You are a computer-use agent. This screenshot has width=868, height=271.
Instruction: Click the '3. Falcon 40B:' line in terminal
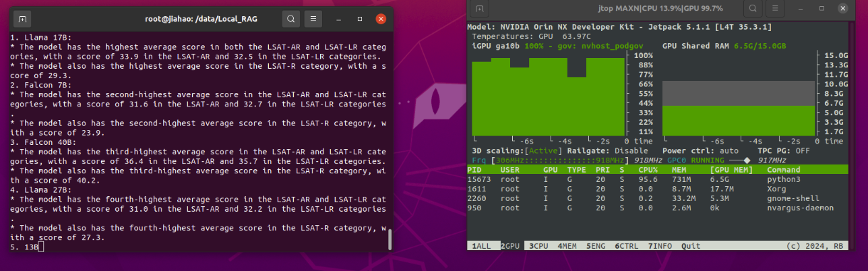pos(44,142)
